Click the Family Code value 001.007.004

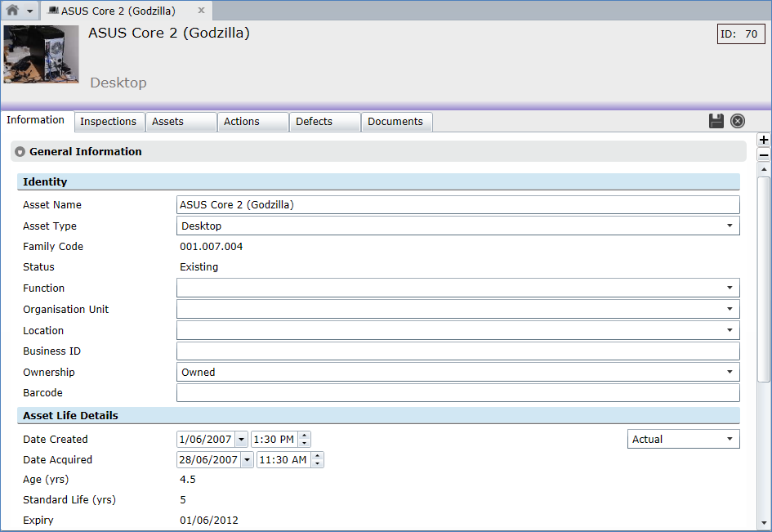coord(212,246)
